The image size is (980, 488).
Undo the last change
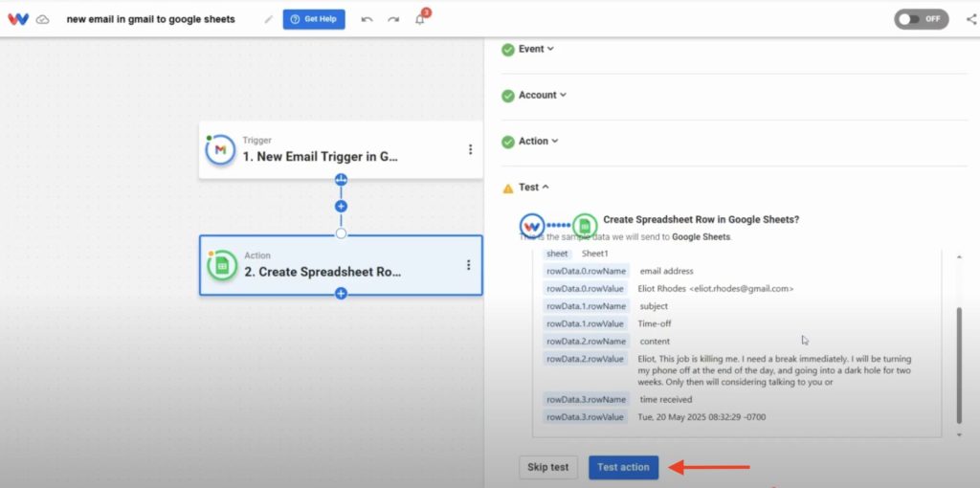click(367, 19)
